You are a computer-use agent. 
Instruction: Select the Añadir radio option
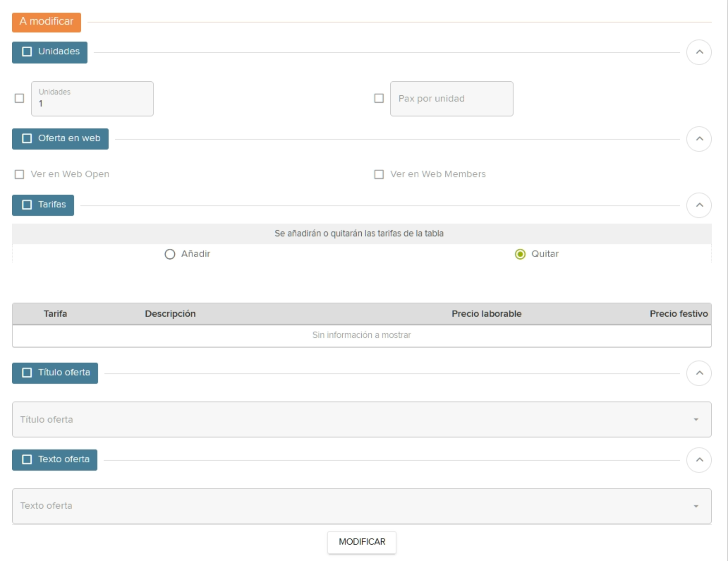170,254
